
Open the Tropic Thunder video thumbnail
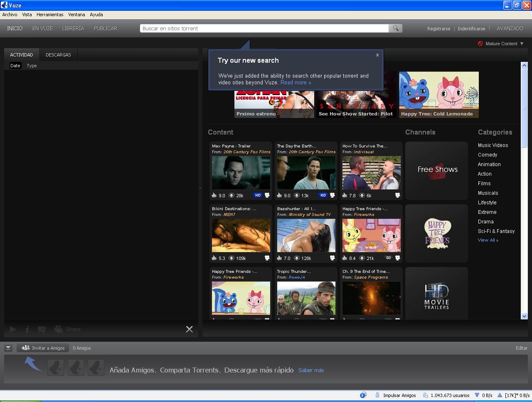click(x=306, y=298)
